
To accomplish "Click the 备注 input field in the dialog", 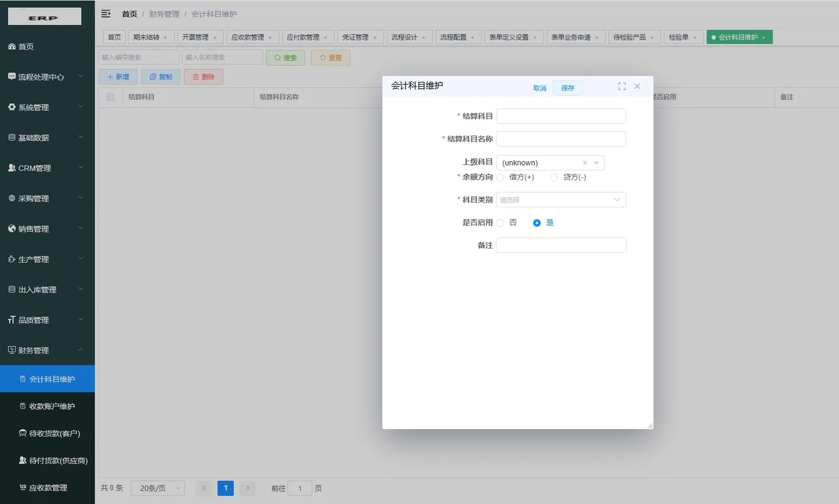I will pyautogui.click(x=561, y=245).
